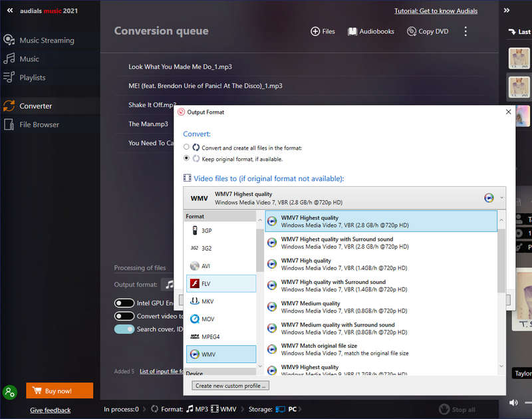The width and height of the screenshot is (532, 419).
Task: Select WMV7 Highest quality profile
Action: (381, 221)
